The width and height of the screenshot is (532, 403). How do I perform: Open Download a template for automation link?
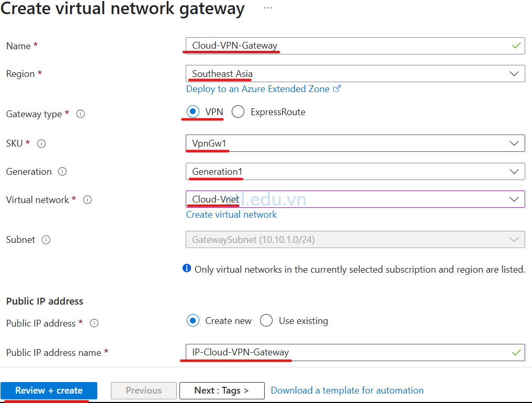click(347, 390)
